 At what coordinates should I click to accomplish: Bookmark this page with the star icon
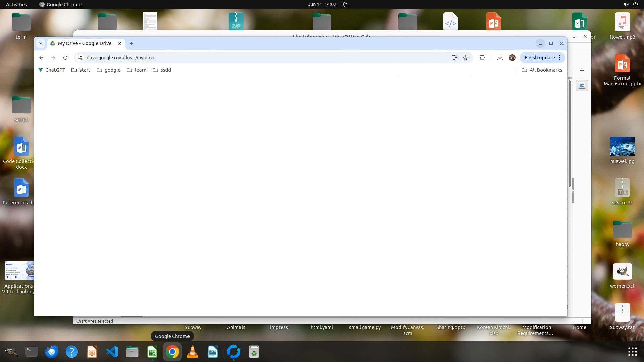pyautogui.click(x=465, y=58)
